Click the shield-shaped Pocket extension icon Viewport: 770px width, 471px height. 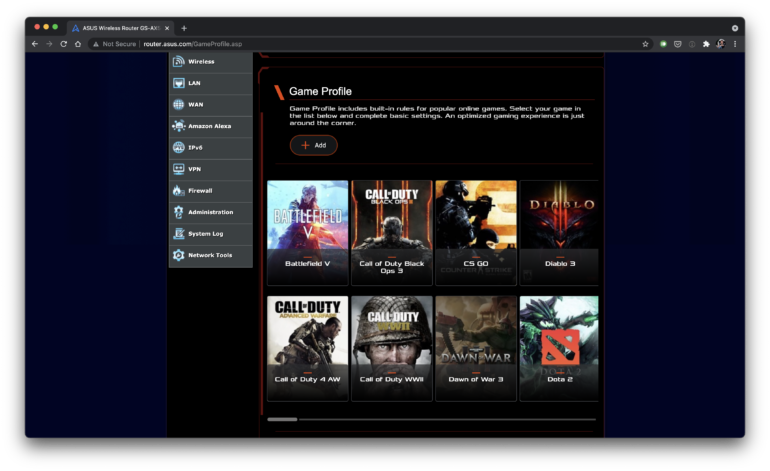coord(678,44)
